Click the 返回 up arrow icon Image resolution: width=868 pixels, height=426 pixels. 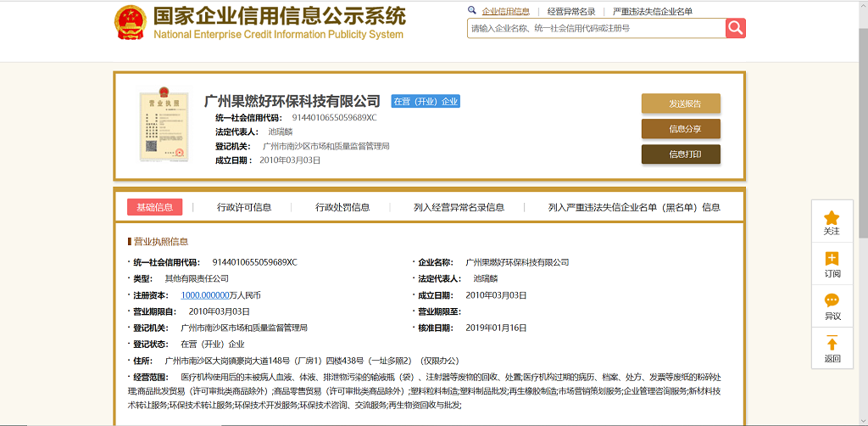point(832,344)
